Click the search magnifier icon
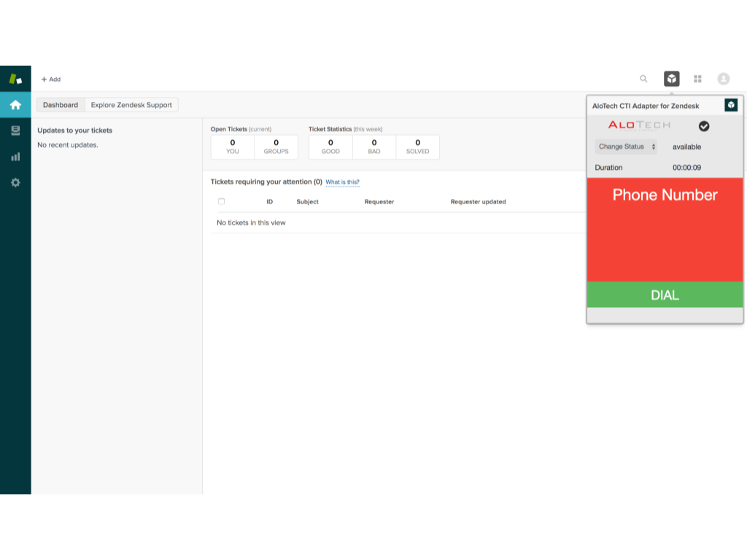 pyautogui.click(x=643, y=79)
